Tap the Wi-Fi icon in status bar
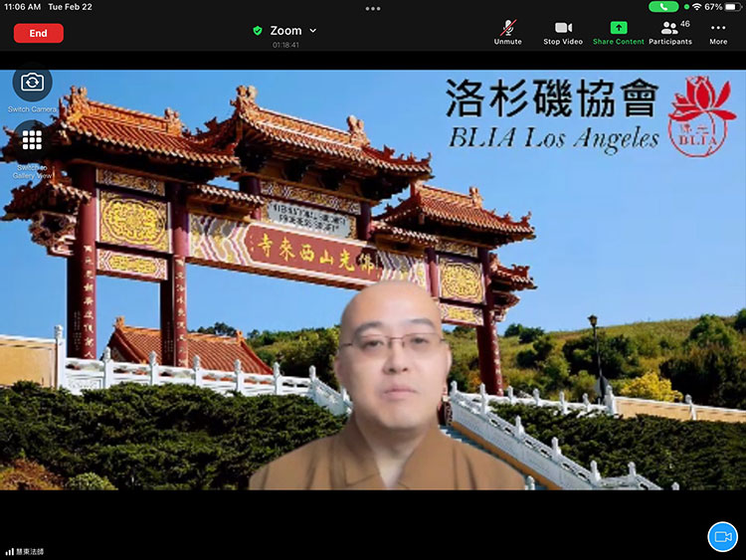The height and width of the screenshot is (560, 746). tap(697, 7)
